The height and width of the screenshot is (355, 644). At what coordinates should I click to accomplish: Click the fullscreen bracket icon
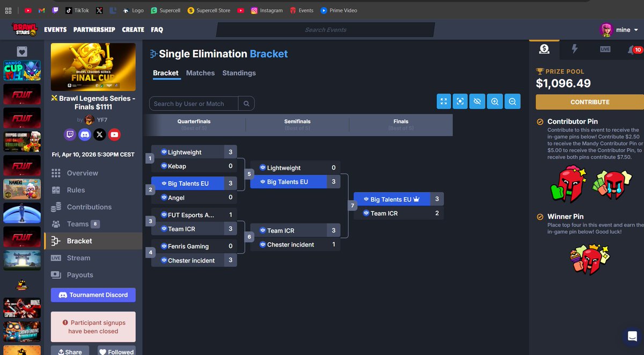(x=444, y=102)
